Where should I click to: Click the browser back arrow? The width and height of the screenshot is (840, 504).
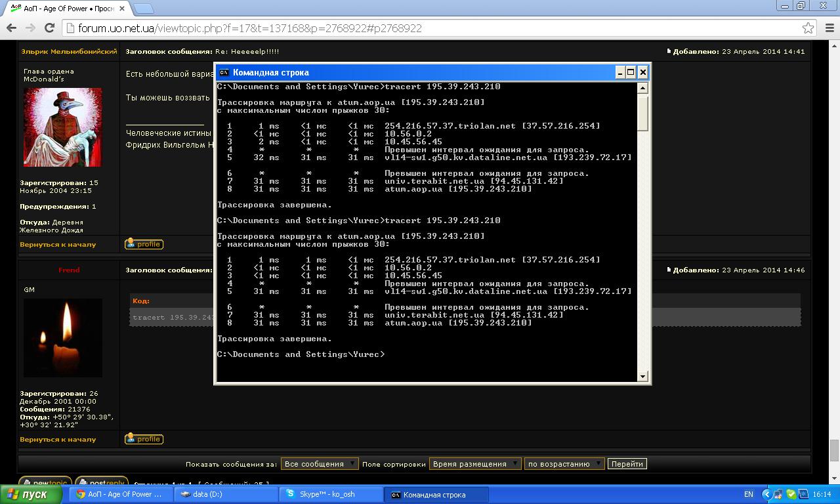[x=11, y=28]
